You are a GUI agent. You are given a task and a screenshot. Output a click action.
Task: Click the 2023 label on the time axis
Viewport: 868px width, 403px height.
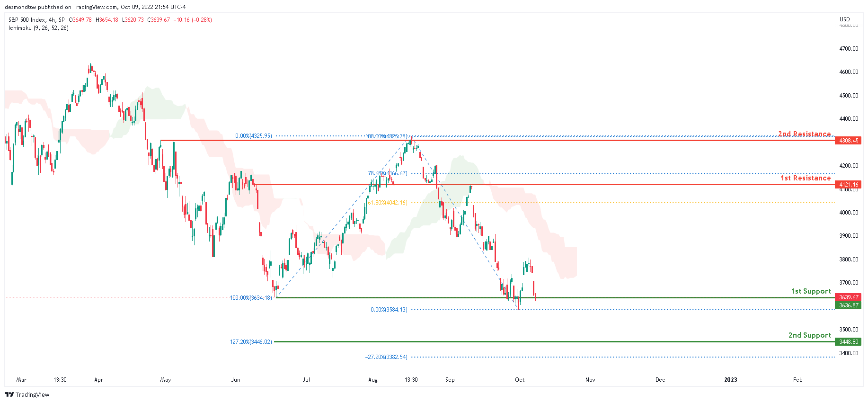tap(731, 380)
